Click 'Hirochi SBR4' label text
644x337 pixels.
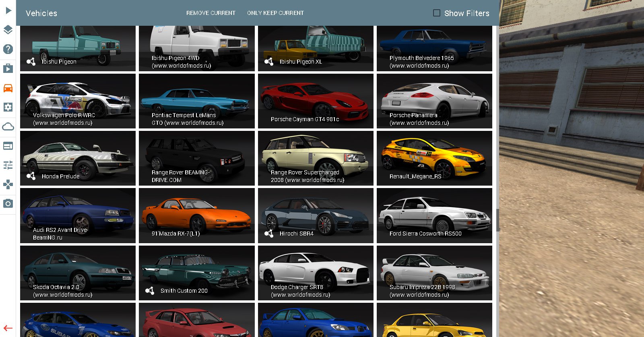[x=296, y=234]
